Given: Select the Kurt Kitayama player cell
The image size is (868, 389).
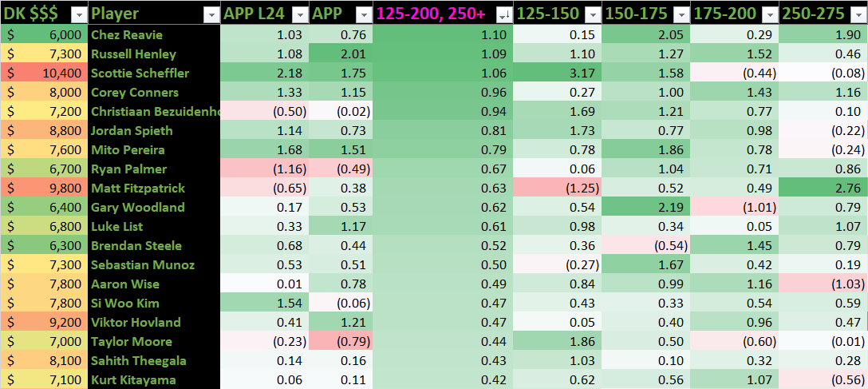Looking at the screenshot, I should coord(154,380).
